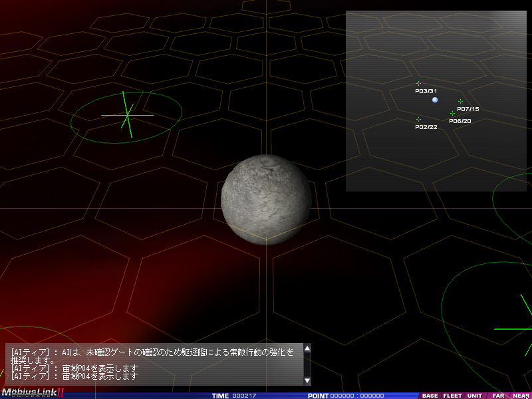Click the blue planet dot on minimap

(x=435, y=100)
